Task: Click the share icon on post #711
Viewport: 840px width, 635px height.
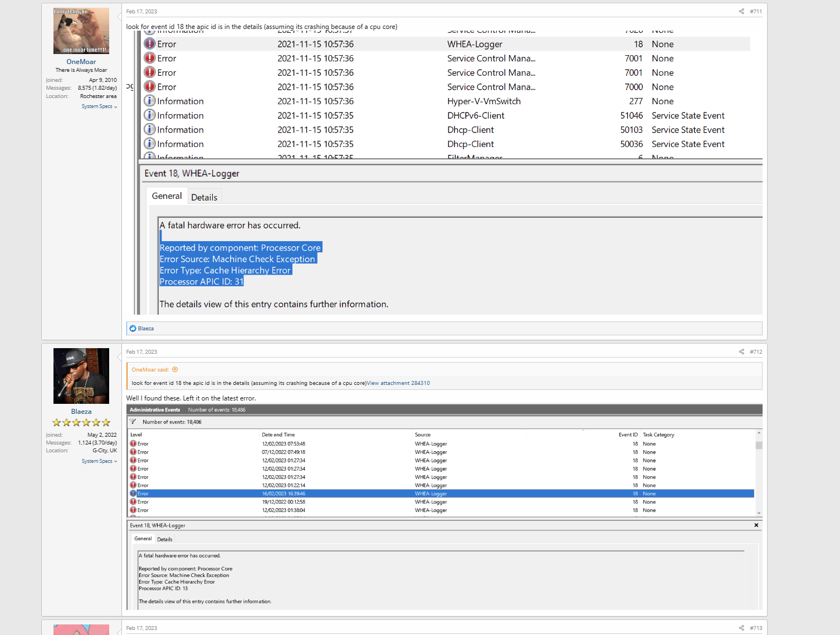Action: point(741,11)
